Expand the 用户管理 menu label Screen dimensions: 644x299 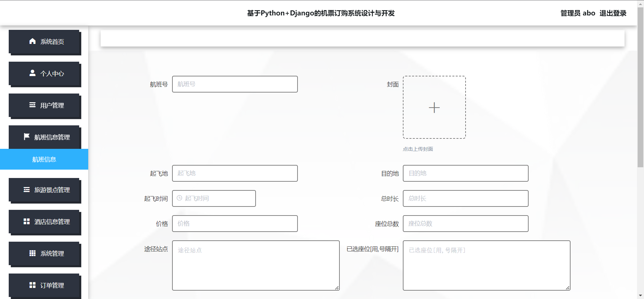pos(52,105)
